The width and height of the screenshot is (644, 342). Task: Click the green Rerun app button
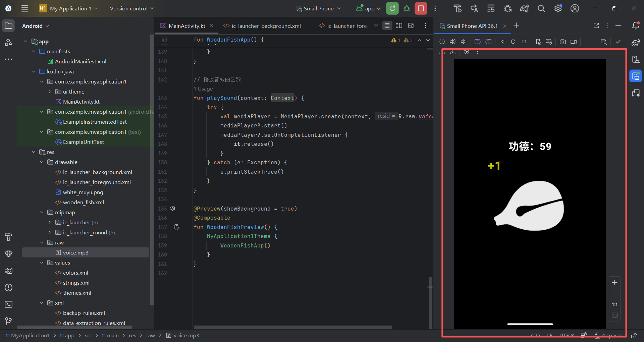pos(392,8)
